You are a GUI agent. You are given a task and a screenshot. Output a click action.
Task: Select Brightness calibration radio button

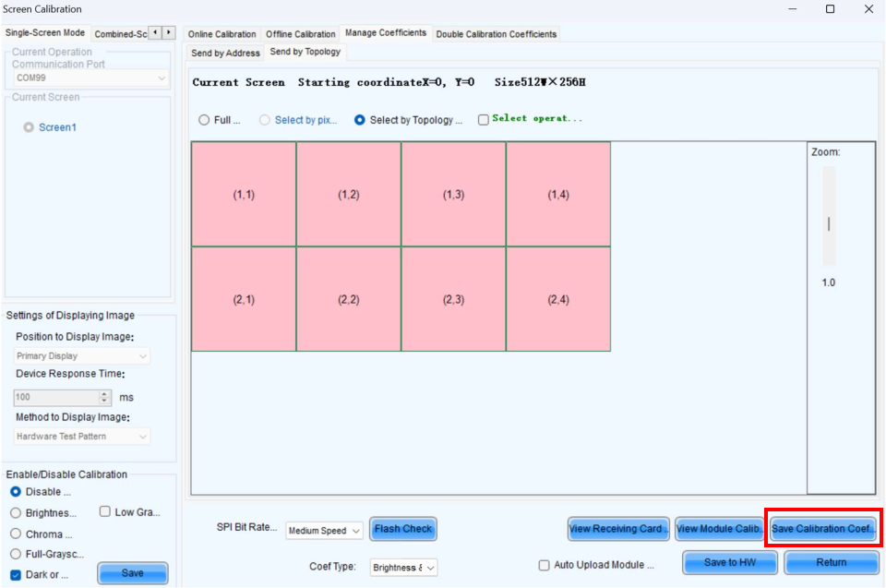pos(16,513)
